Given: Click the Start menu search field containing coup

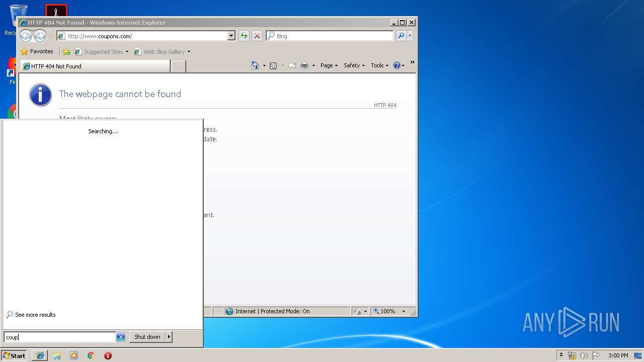Looking at the screenshot, I should (x=59, y=337).
